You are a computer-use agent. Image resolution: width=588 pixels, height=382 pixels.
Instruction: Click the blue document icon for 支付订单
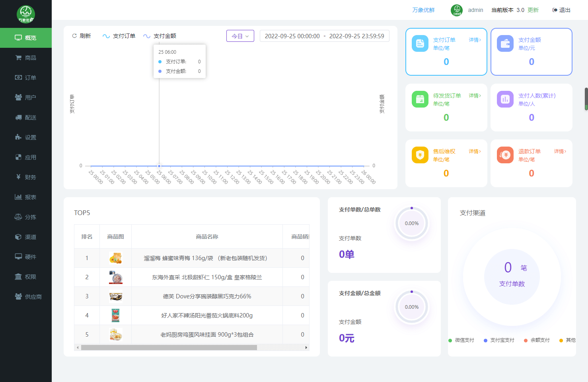[420, 44]
